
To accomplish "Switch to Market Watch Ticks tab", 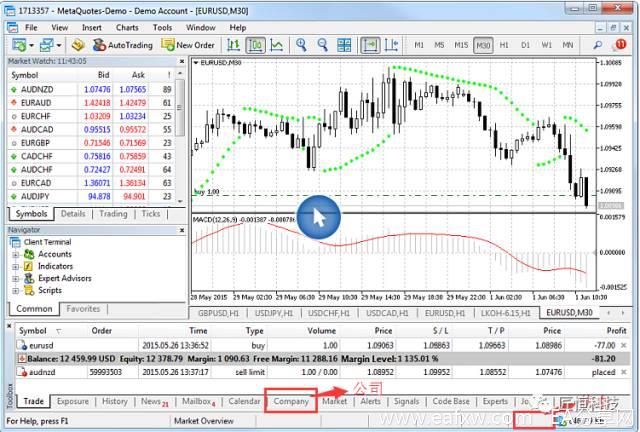I will [x=151, y=214].
